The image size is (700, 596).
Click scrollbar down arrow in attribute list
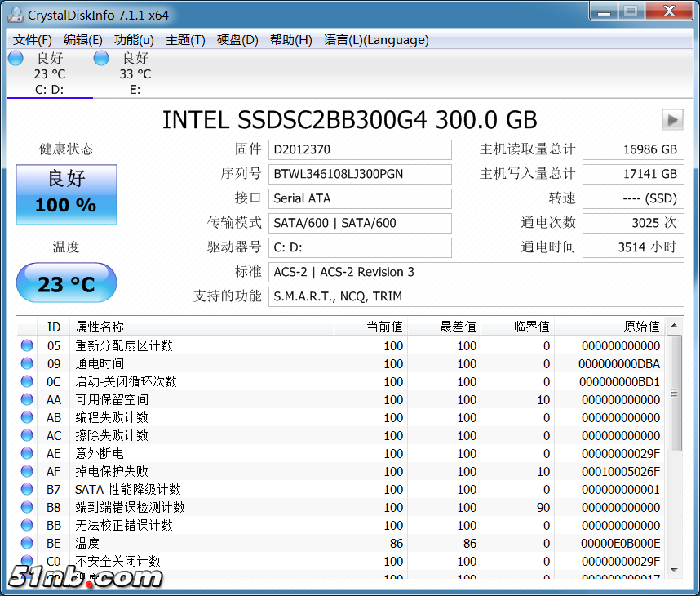(x=674, y=569)
